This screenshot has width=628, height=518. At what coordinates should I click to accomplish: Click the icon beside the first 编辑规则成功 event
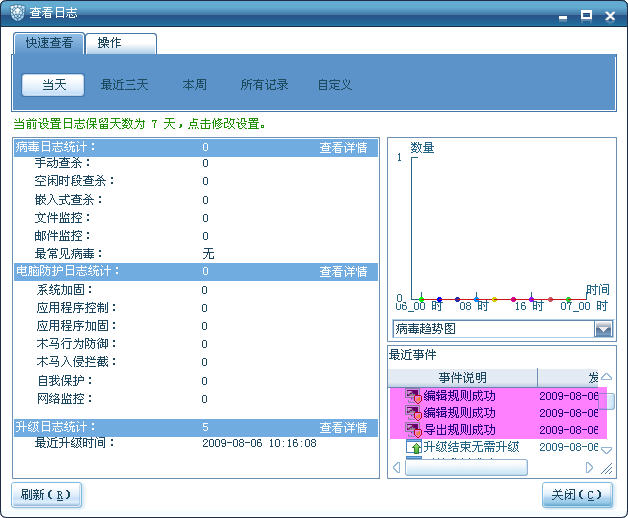pos(413,396)
